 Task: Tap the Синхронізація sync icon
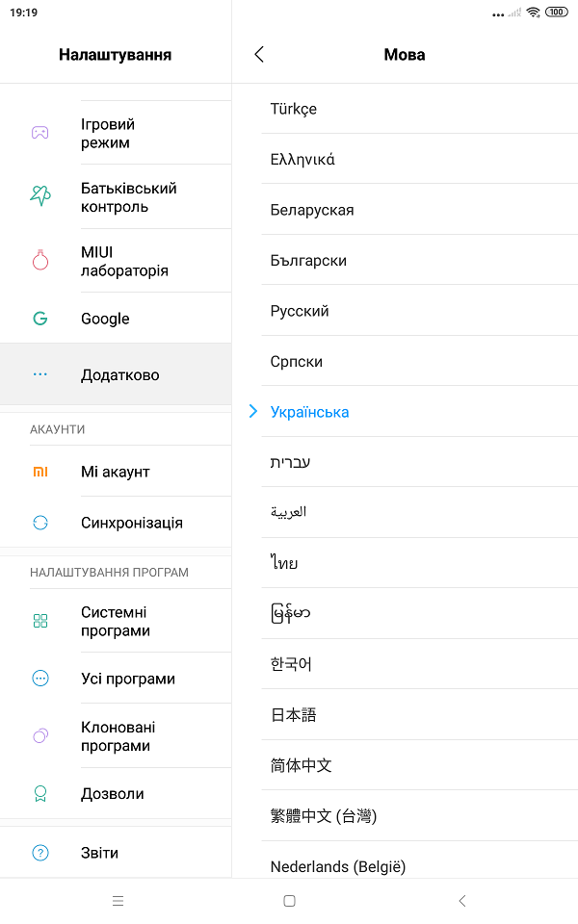40,523
